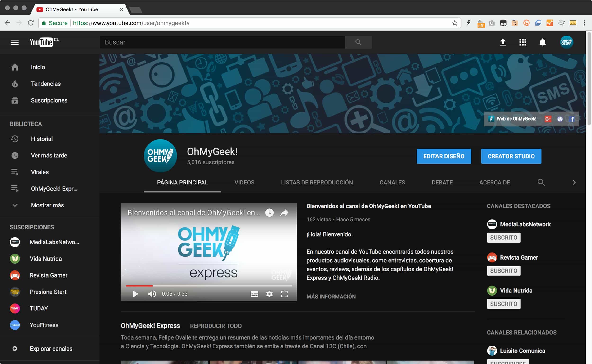Click CREATOR STUDIO button
592x364 pixels.
[x=511, y=156]
